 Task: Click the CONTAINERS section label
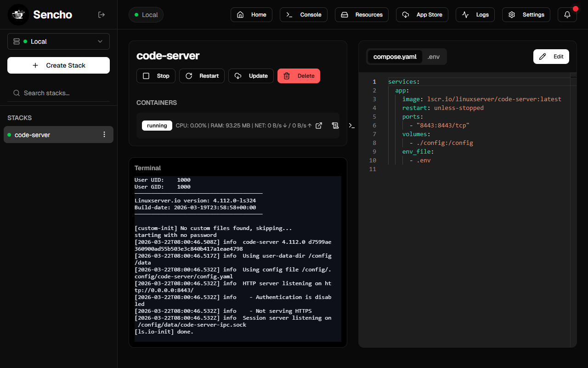click(157, 103)
